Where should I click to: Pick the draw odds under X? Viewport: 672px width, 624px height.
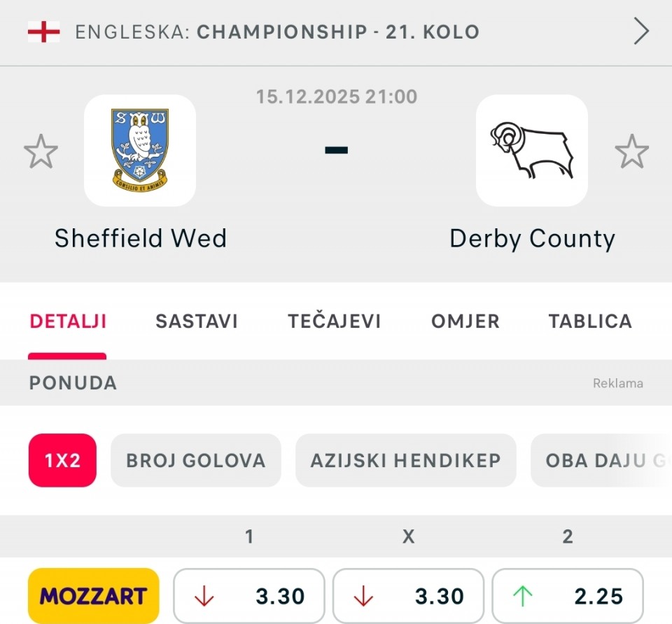pos(408,596)
